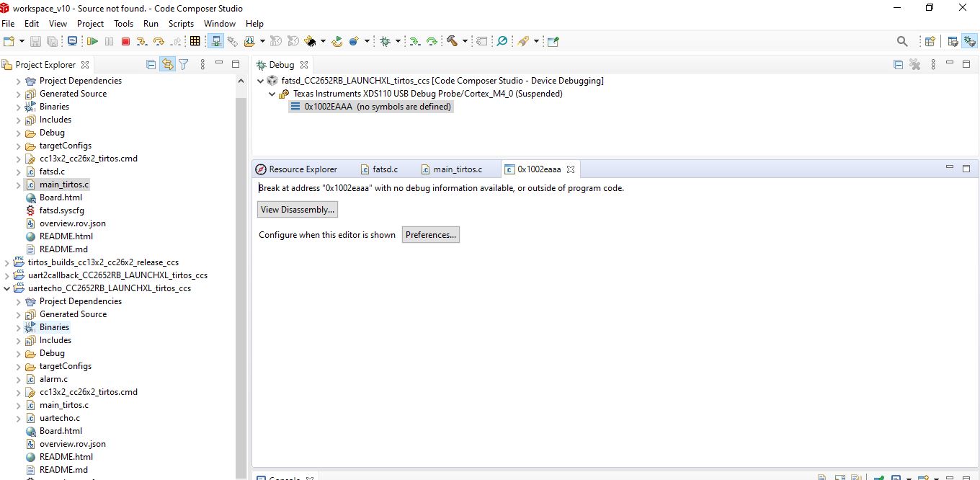Viewport: 980px width, 480px height.
Task: Toggle Link with Editor in Project Explorer
Action: (167, 64)
